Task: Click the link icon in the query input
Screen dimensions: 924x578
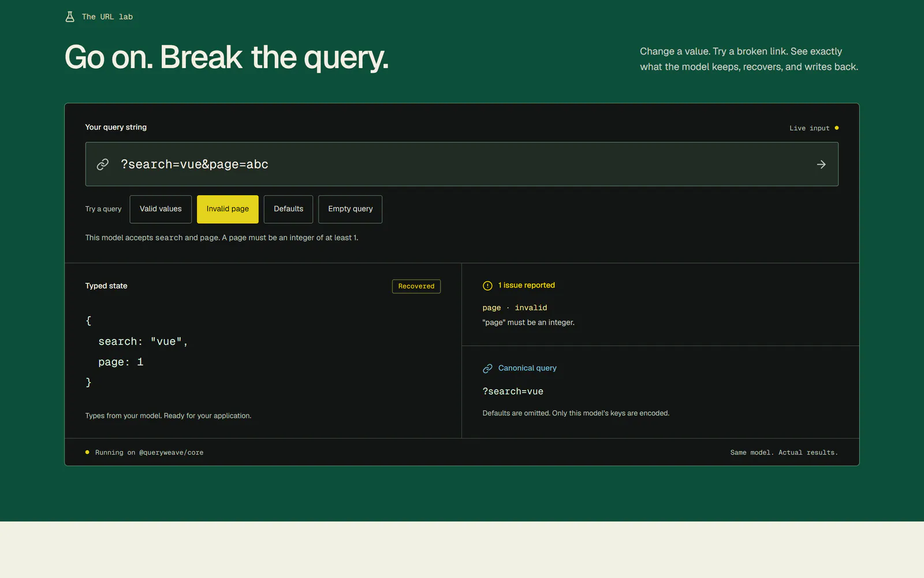Action: pos(103,165)
